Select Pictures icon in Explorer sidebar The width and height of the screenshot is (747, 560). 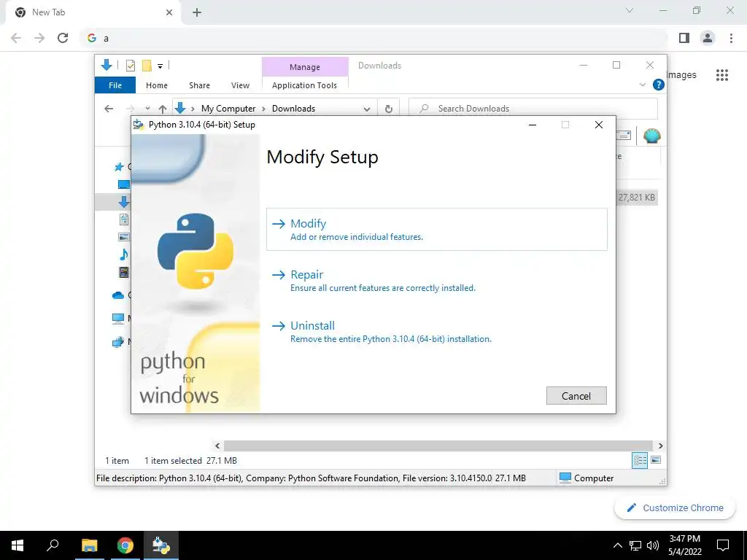tap(124, 237)
